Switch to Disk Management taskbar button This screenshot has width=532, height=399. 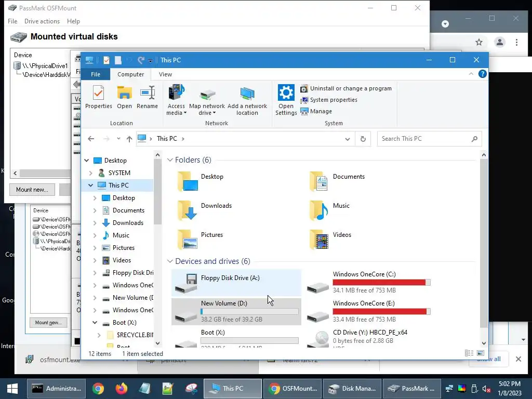tap(352, 389)
